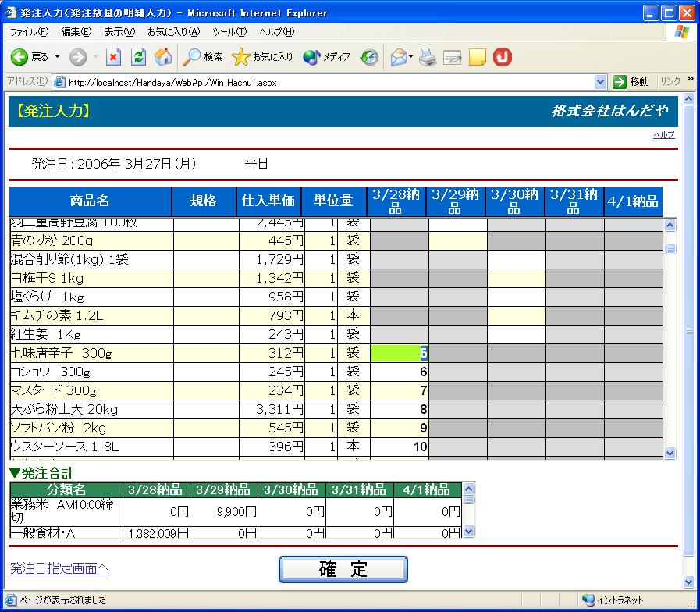700x612 pixels.
Task: Select 3/28 quantity cell for 七味唐辛子 300g
Action: click(x=399, y=354)
